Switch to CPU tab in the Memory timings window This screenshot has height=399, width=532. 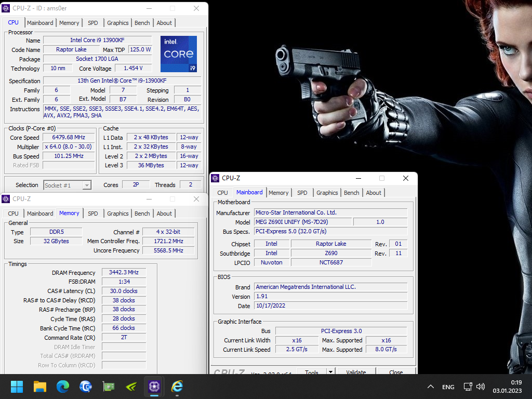[x=13, y=214]
